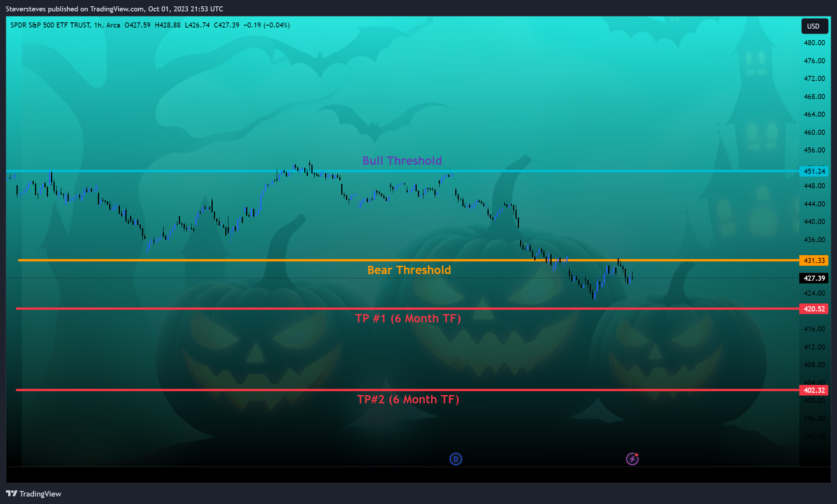Screen dimensions: 837x504
Task: Click the C427.39 close value
Action: [226, 25]
